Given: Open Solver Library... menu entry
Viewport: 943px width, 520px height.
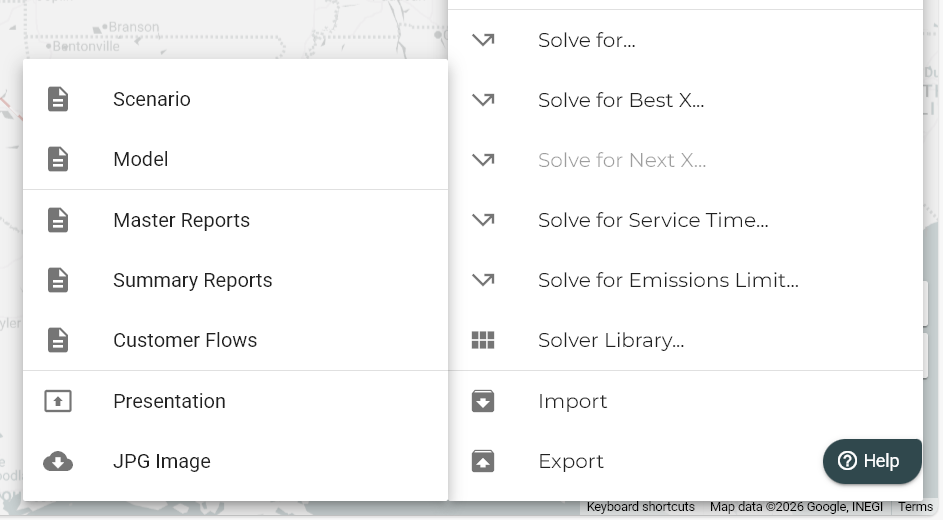Looking at the screenshot, I should [x=610, y=340].
